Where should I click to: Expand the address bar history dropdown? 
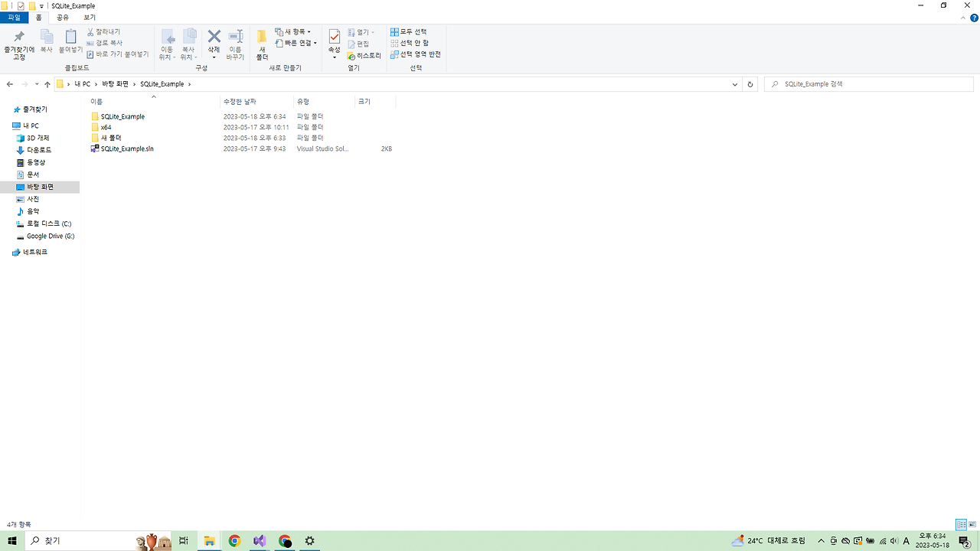pyautogui.click(x=735, y=84)
